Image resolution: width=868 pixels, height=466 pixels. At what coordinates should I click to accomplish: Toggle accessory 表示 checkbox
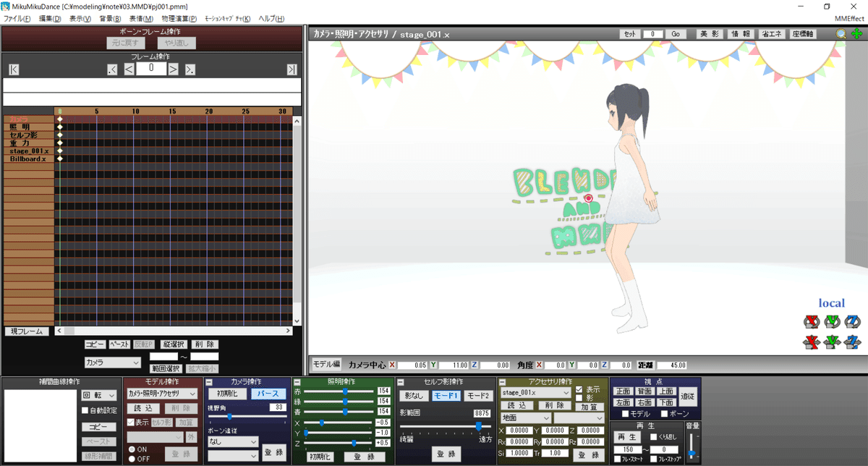click(x=579, y=390)
